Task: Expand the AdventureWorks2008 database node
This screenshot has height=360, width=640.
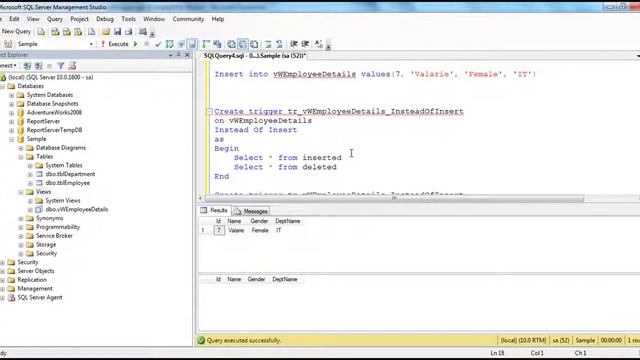Action: point(11,113)
